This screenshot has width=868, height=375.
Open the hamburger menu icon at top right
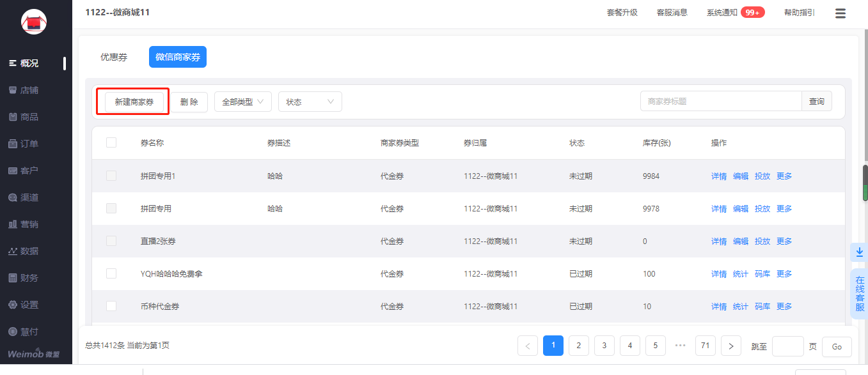tap(840, 13)
